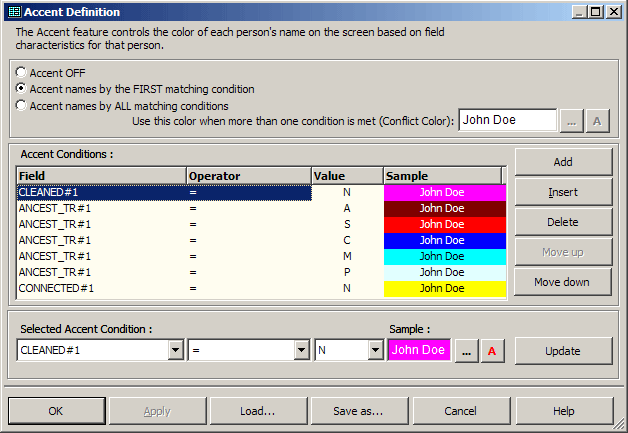628x433 pixels.
Task: Select the Accent OFF radio button
Action: 22,73
